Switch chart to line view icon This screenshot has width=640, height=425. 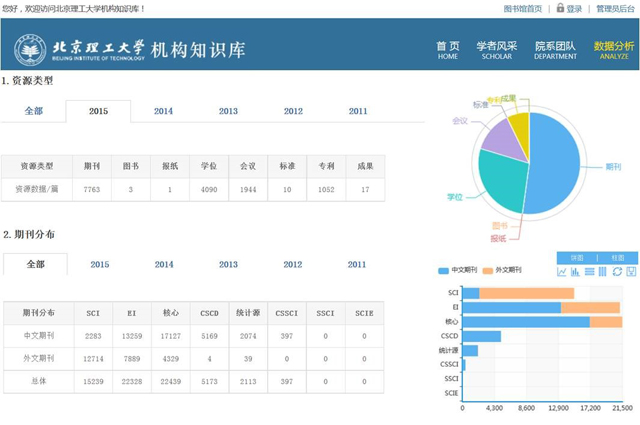(x=562, y=271)
